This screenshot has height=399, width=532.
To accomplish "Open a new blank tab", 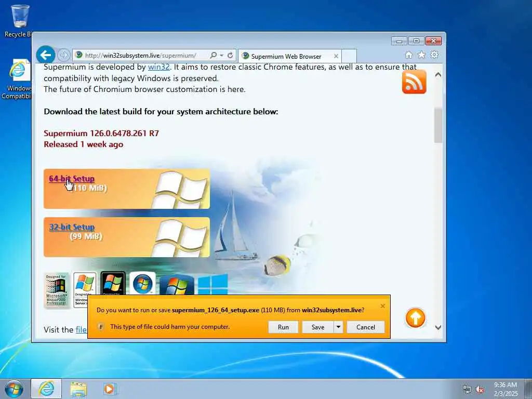I will point(349,56).
